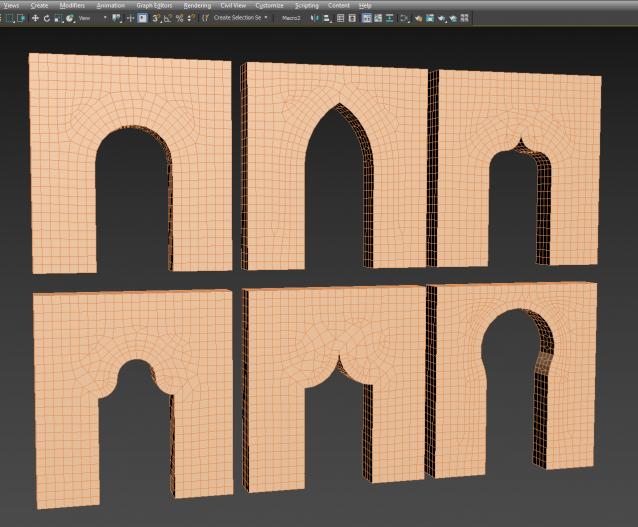The height and width of the screenshot is (527, 638).
Task: Toggle 3D Snaps
Action: point(156,18)
